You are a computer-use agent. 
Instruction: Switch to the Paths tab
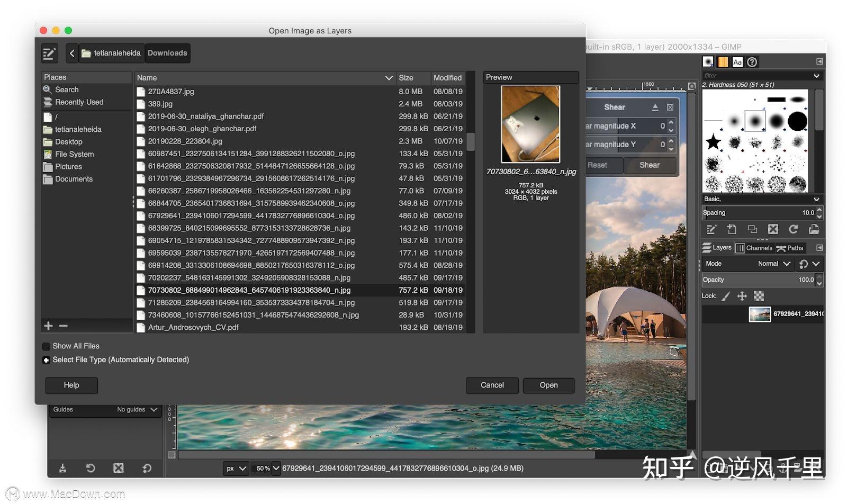pyautogui.click(x=790, y=248)
